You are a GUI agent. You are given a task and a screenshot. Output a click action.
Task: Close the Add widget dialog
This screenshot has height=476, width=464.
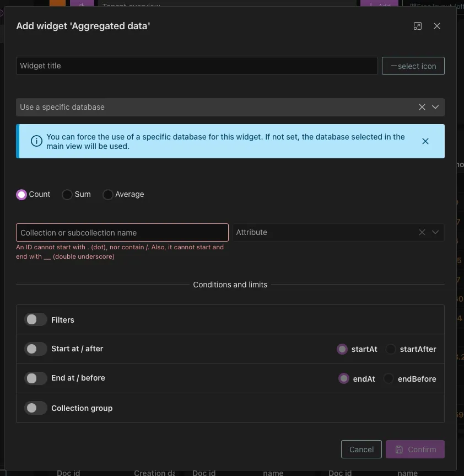[x=437, y=25]
